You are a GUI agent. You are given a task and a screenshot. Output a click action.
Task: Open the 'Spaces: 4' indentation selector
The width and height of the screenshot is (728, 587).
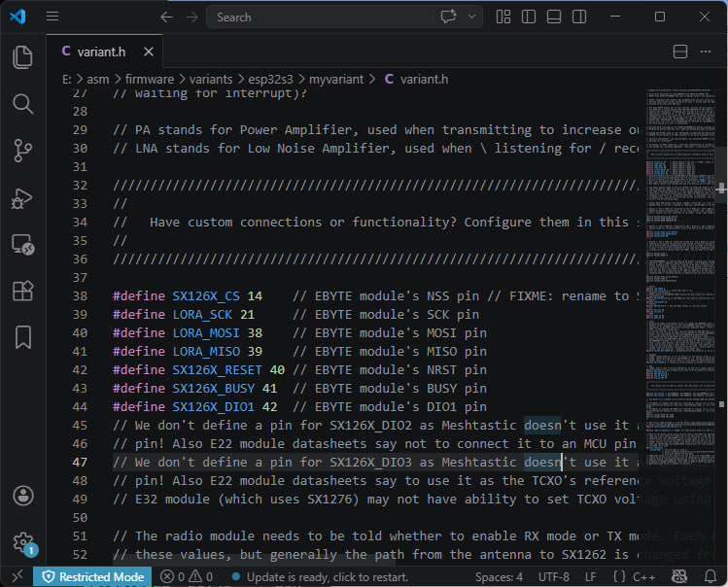pos(500,577)
